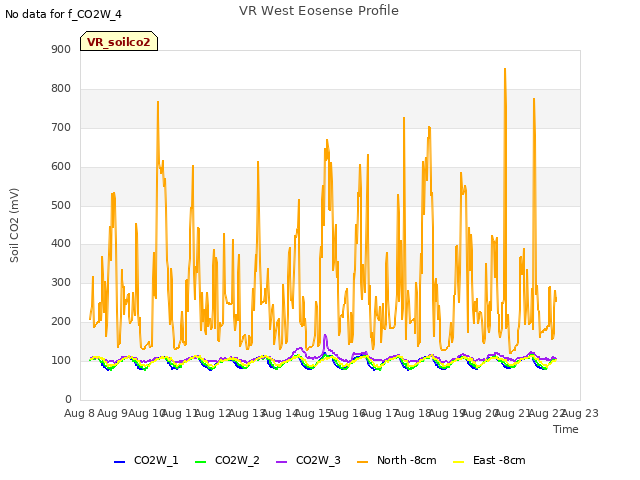Click the green CO2W_2 legend swatch

pyautogui.click(x=200, y=462)
